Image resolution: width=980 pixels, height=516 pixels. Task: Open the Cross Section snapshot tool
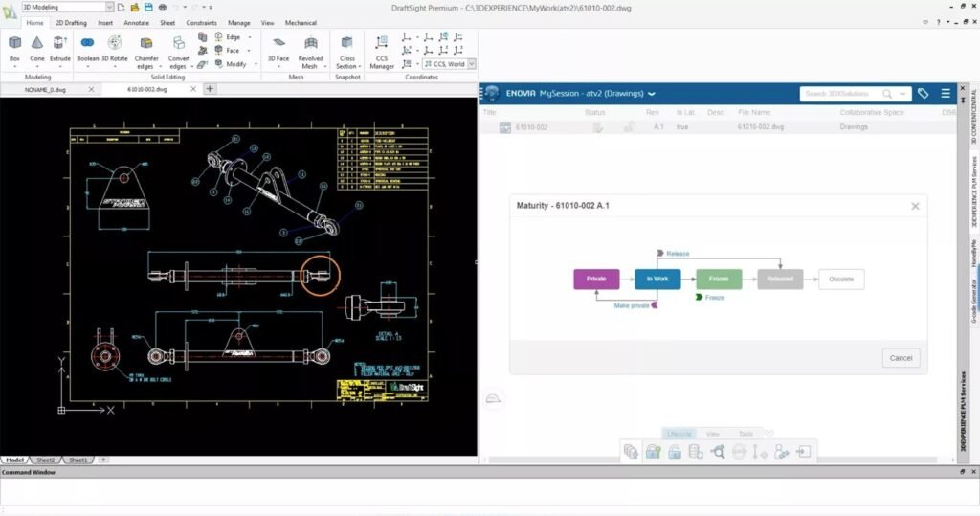346,53
